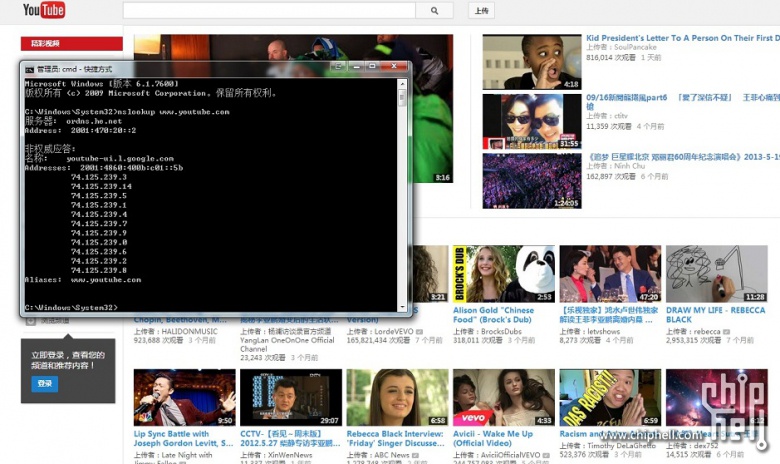The image size is (780, 464).
Task: Click the YouTube logo
Action: 44,10
